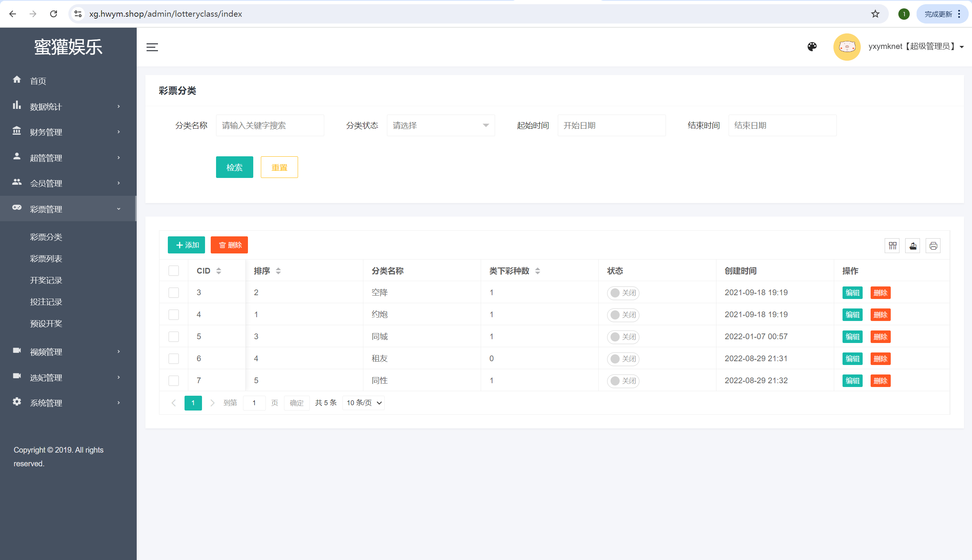
Task: Open the 分类状态 dropdown
Action: [440, 125]
